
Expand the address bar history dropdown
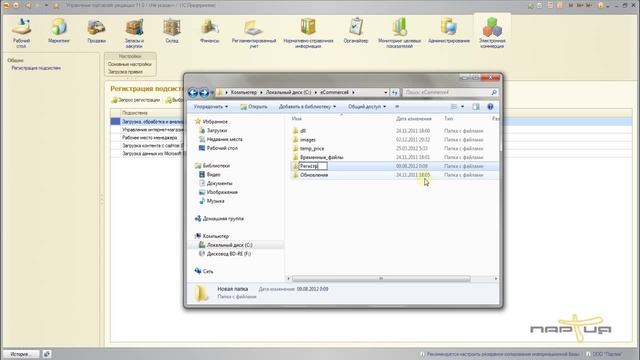[386, 93]
